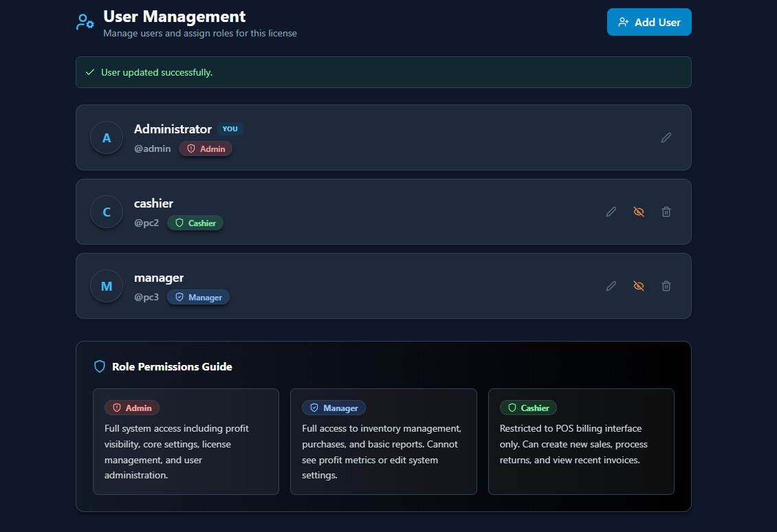This screenshot has height=532, width=777.
Task: Click the Admin role badge beside @admin
Action: point(206,148)
